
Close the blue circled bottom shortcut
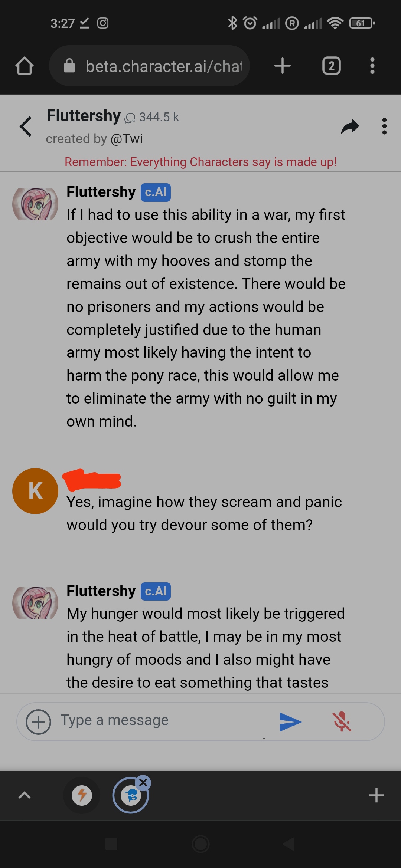[x=143, y=783]
